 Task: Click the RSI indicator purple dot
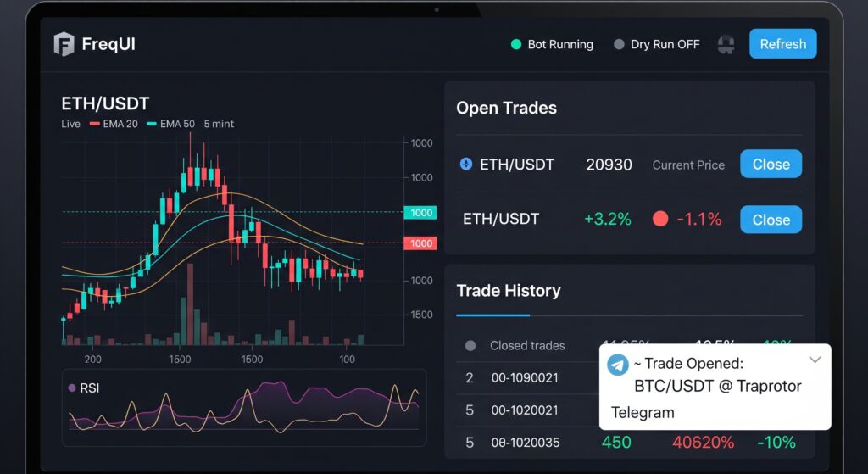pos(72,388)
